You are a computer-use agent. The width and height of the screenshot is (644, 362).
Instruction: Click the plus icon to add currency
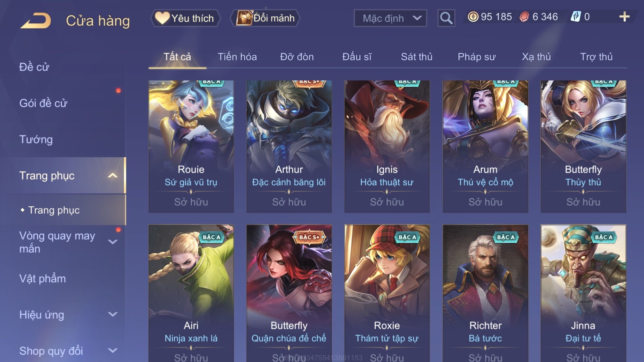pos(624,17)
